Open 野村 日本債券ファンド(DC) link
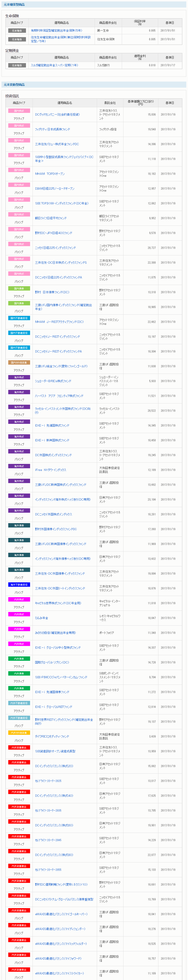Screen dimensions: 188x980 point(52,292)
